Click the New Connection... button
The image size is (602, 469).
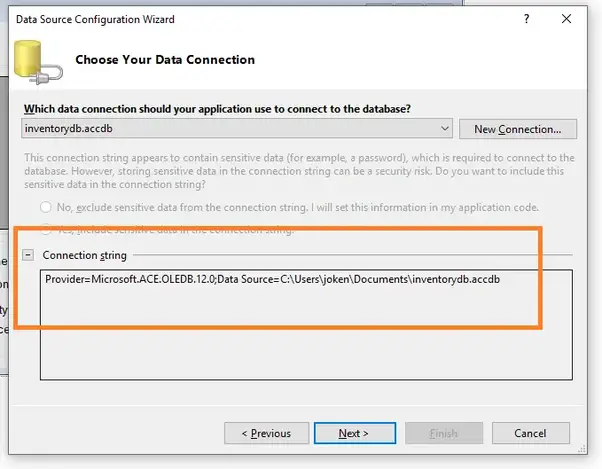[x=517, y=128]
